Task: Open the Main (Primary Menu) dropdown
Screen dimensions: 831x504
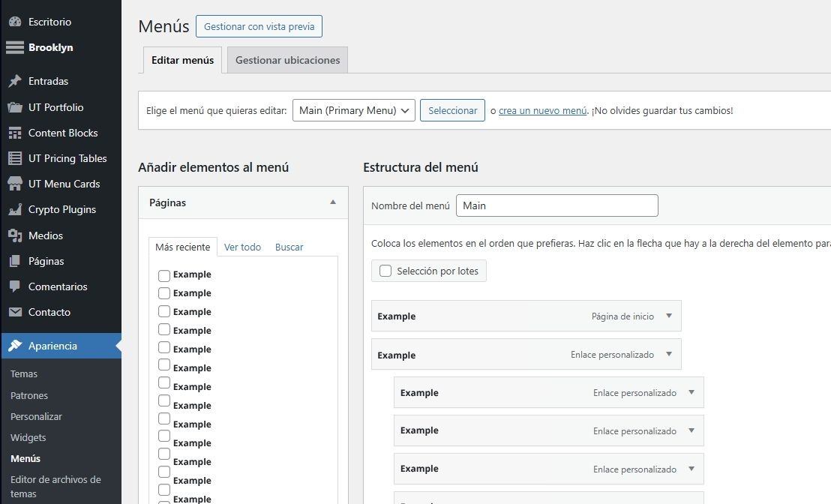Action: pos(353,110)
